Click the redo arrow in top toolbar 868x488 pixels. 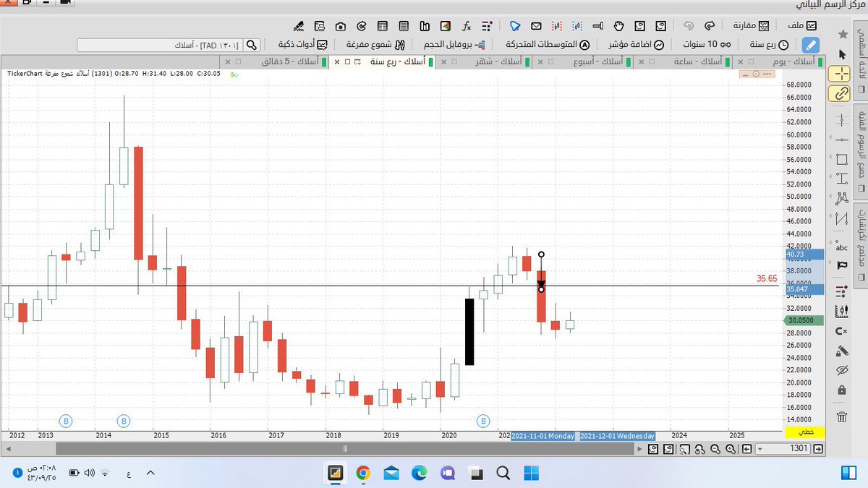(709, 25)
